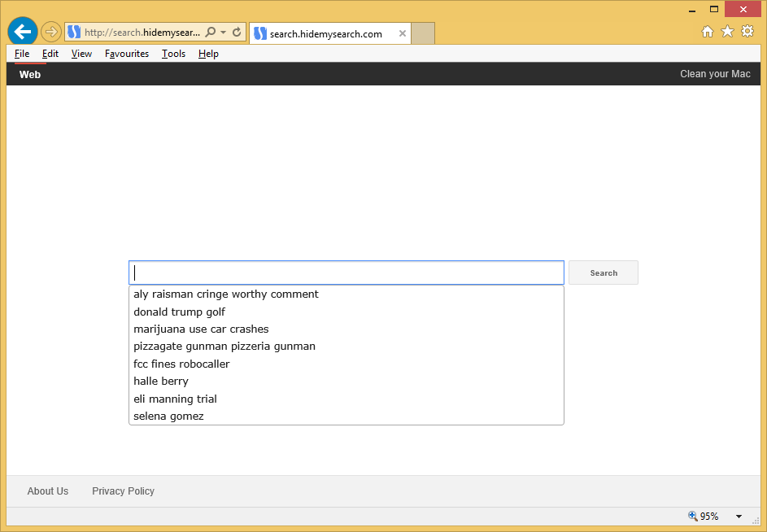Open the Tools menu
This screenshot has height=532, width=767.
(173, 54)
